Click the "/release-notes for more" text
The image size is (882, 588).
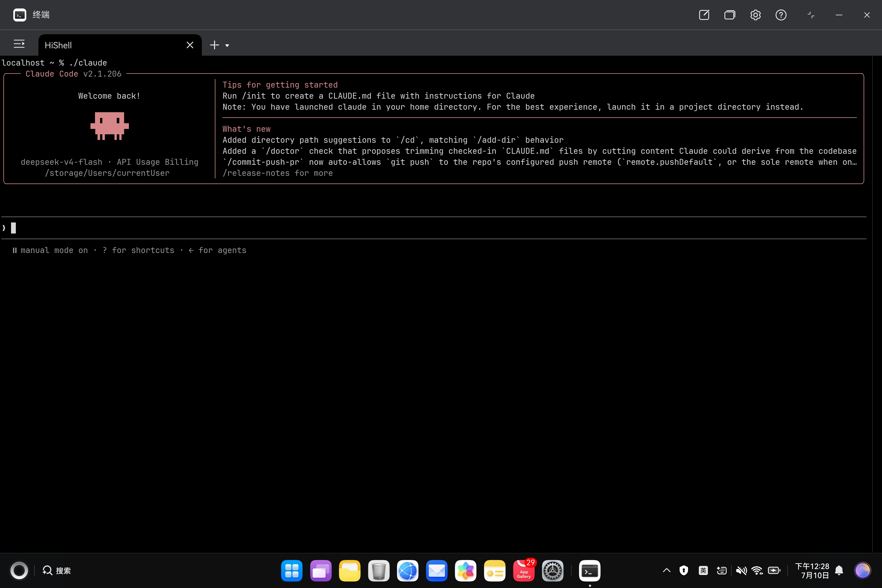(278, 173)
